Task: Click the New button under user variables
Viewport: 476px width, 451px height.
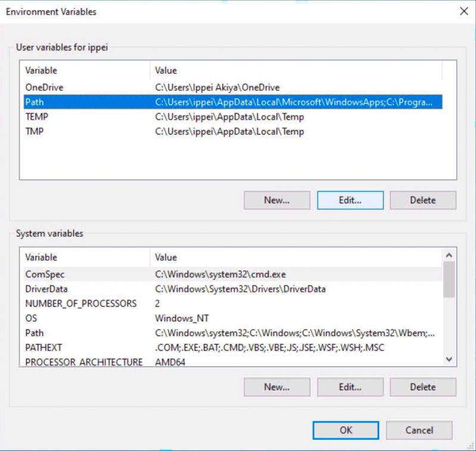Action: [x=277, y=200]
